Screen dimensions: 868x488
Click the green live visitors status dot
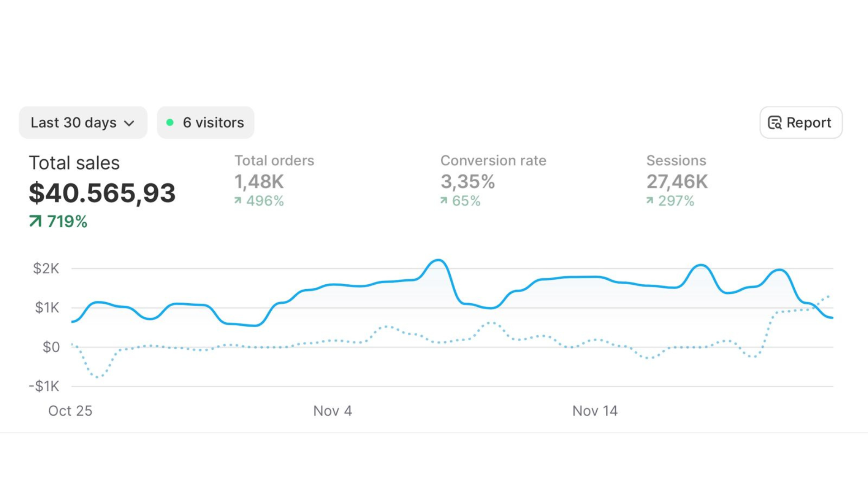click(x=170, y=122)
